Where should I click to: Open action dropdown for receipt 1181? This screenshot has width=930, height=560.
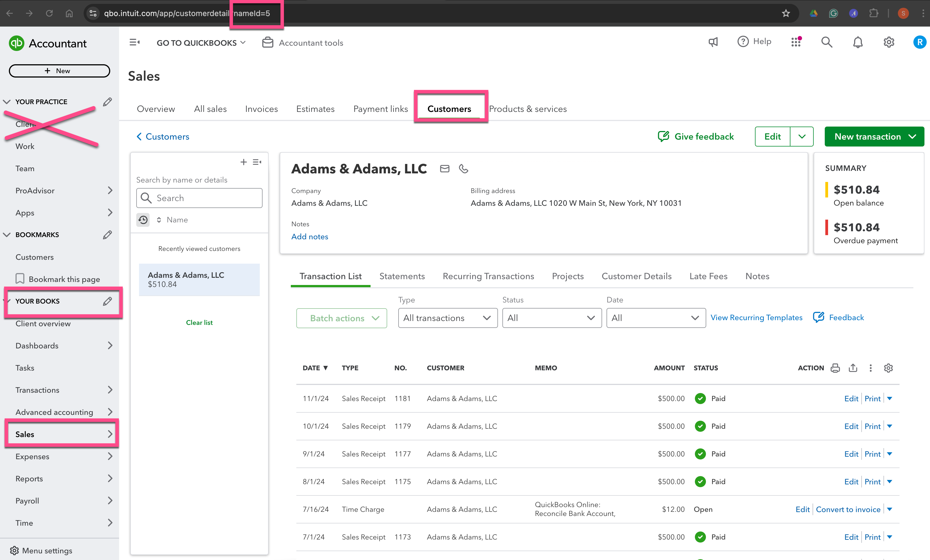890,399
